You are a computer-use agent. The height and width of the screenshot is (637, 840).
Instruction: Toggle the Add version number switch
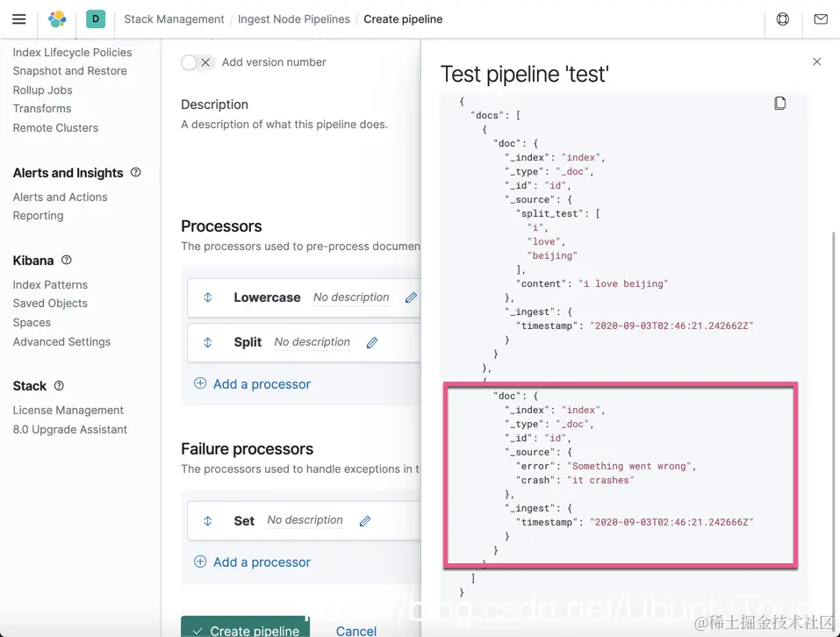tap(197, 62)
